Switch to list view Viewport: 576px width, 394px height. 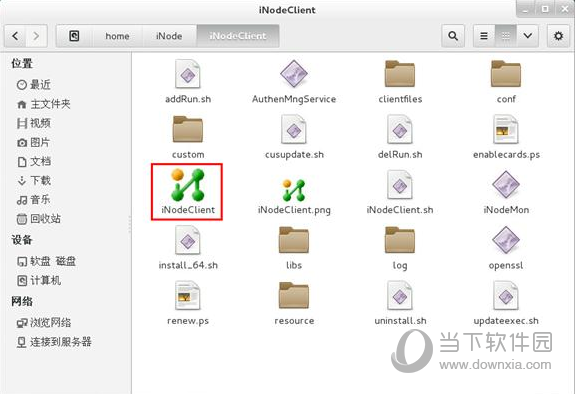[x=484, y=36]
